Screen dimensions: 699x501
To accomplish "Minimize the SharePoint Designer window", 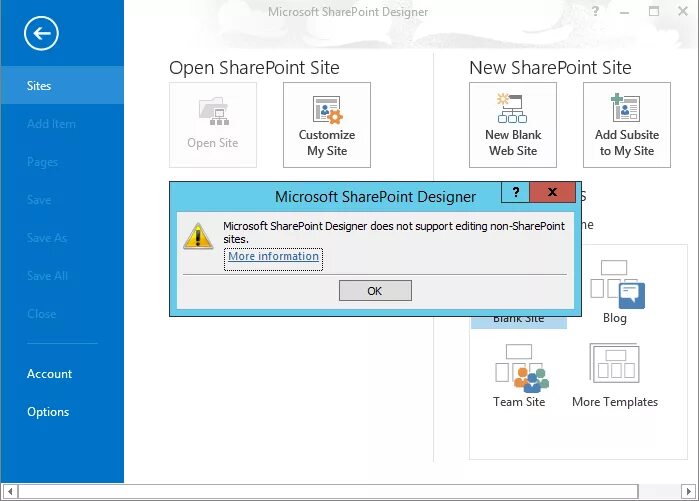I will click(x=625, y=12).
